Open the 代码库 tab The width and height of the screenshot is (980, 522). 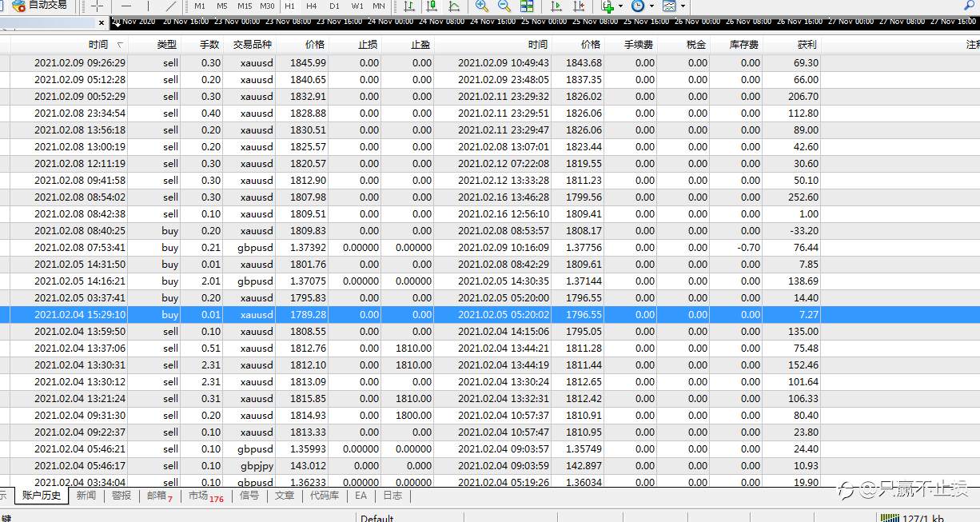coord(325,496)
